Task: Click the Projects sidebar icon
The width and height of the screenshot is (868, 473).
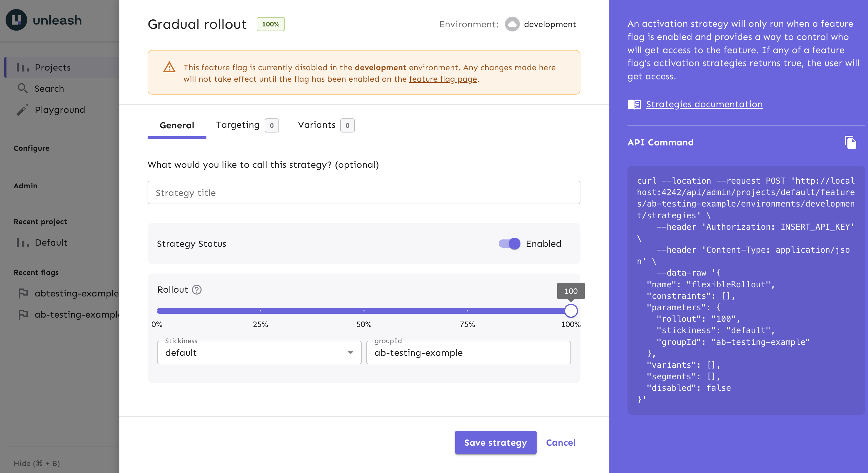Action: pyautogui.click(x=23, y=66)
